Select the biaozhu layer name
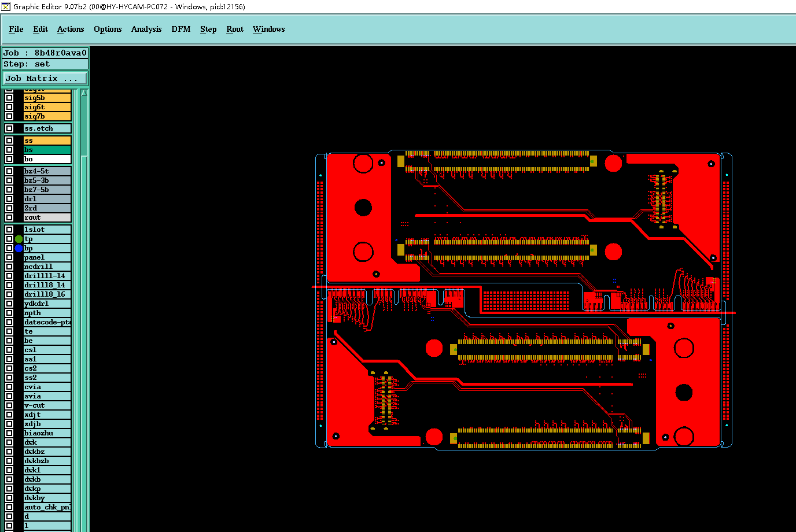 [x=47, y=433]
